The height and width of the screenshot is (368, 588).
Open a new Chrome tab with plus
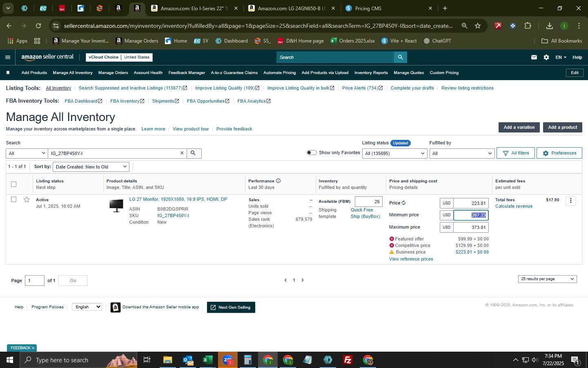(x=445, y=8)
